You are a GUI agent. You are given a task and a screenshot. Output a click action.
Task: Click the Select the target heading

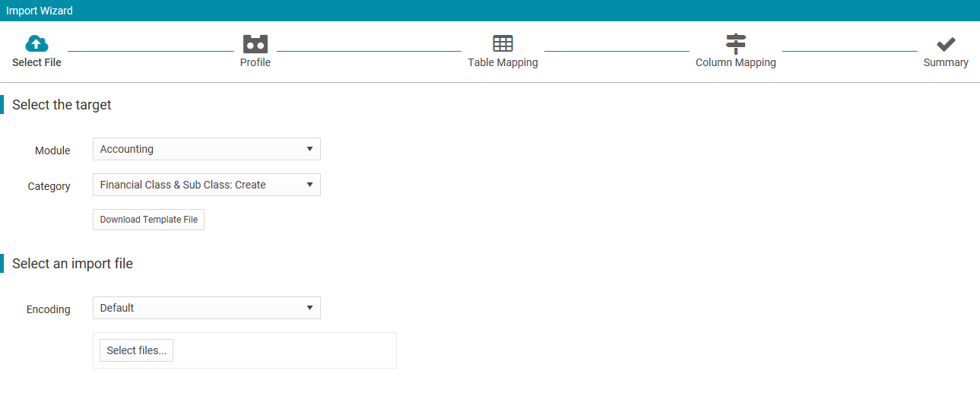[62, 105]
